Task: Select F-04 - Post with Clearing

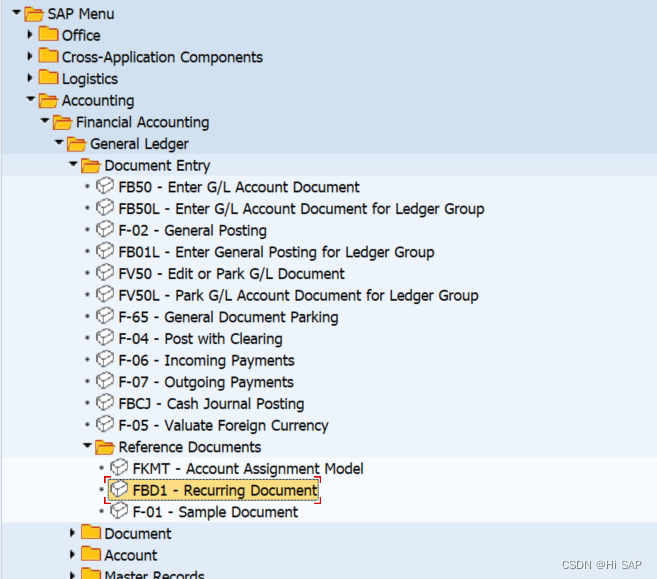Action: click(x=200, y=339)
